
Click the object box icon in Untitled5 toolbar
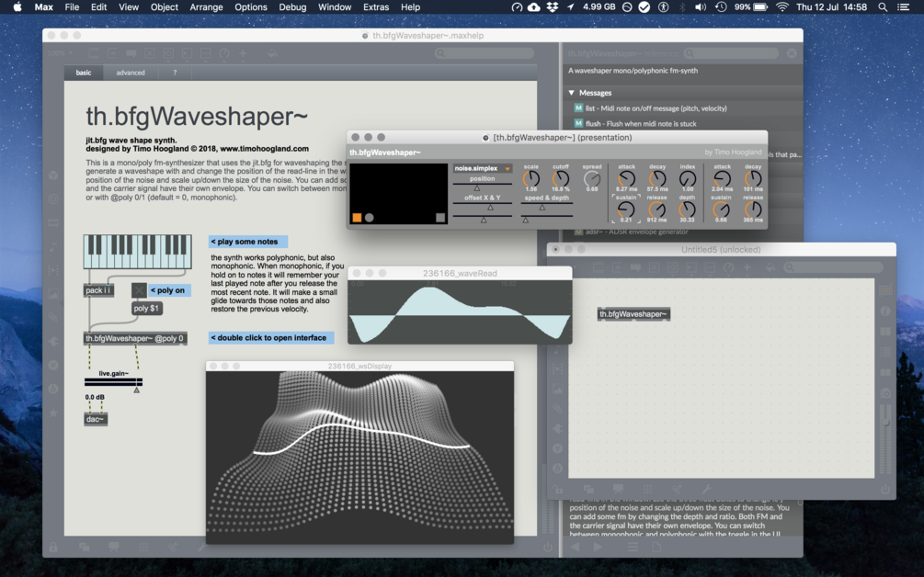click(x=599, y=267)
